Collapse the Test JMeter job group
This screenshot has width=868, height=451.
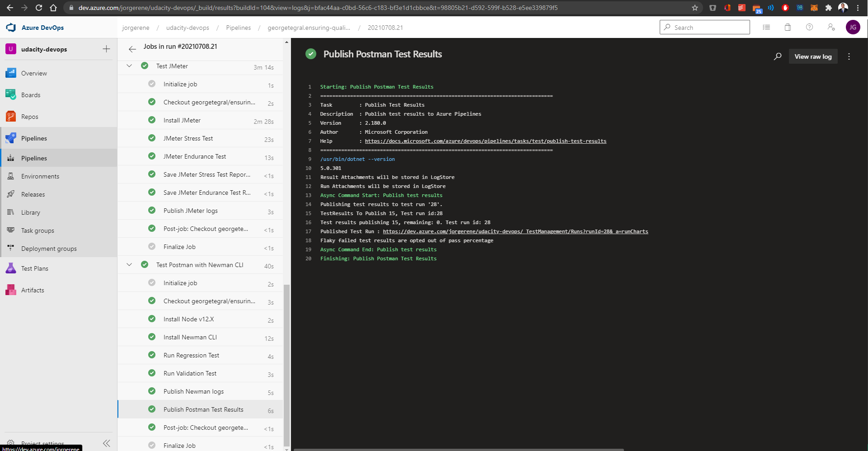click(x=129, y=66)
